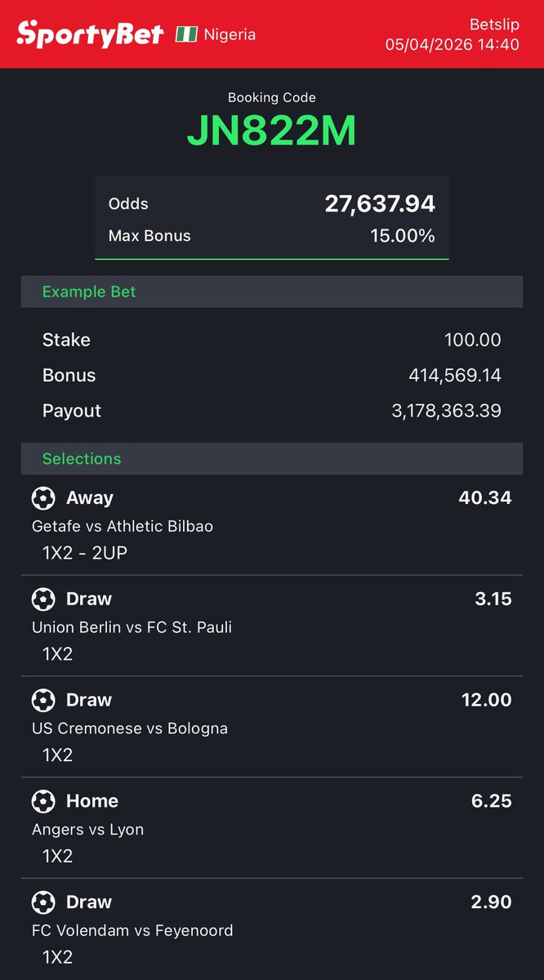Click soccer ball icon beside Home selection
Screen dimensions: 544x980
coord(43,801)
